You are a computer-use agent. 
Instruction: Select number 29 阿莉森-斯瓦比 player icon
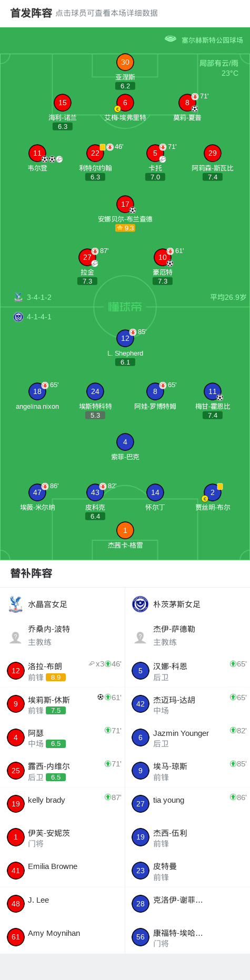[213, 153]
